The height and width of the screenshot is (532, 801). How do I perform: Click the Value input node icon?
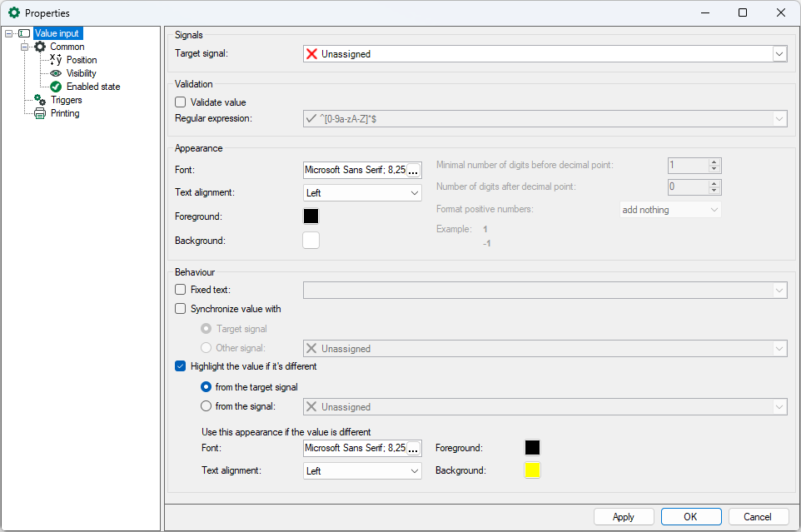tap(24, 33)
